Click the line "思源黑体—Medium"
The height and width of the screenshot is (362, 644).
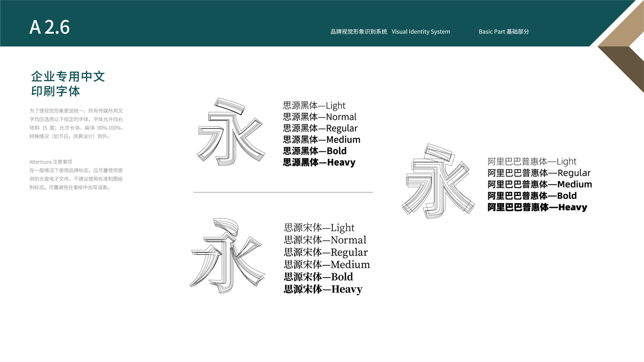click(322, 140)
